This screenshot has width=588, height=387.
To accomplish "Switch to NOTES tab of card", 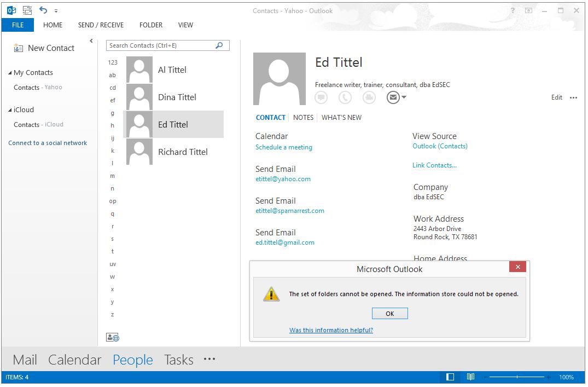I will [x=304, y=118].
